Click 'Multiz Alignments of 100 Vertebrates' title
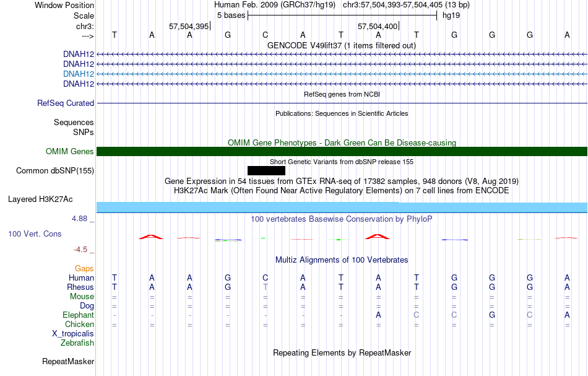Viewport: 588px width, 376px height. tap(342, 260)
